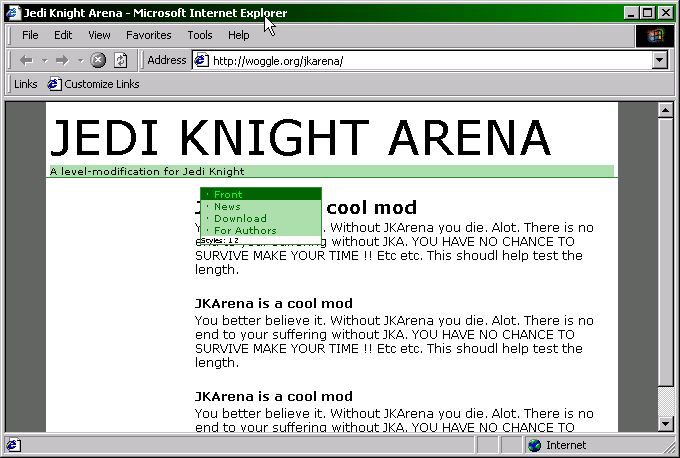This screenshot has height=458, width=680.
Task: Click the status bar page icon
Action: [13, 445]
